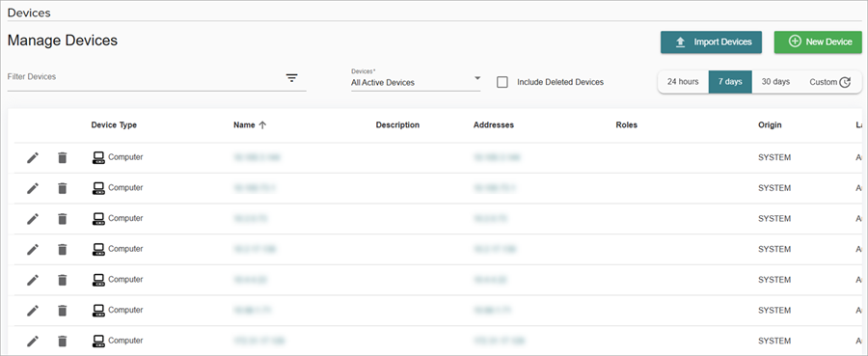
Task: Select the 30 days time range
Action: [775, 82]
